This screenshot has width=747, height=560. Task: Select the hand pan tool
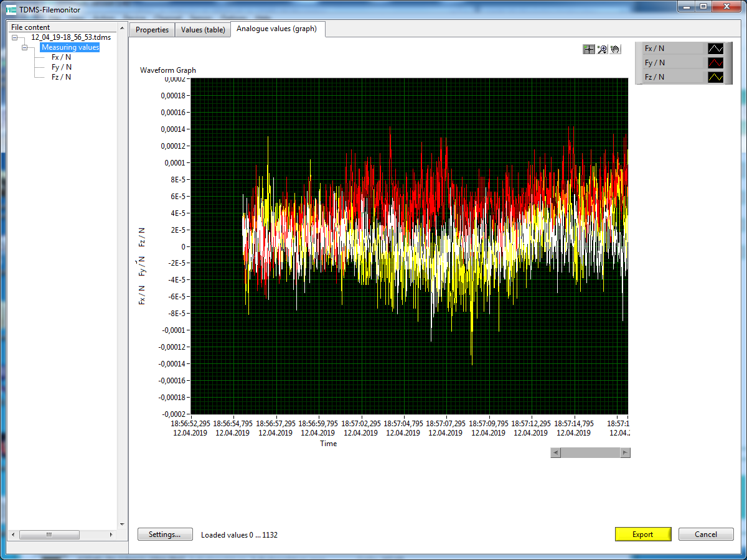616,49
